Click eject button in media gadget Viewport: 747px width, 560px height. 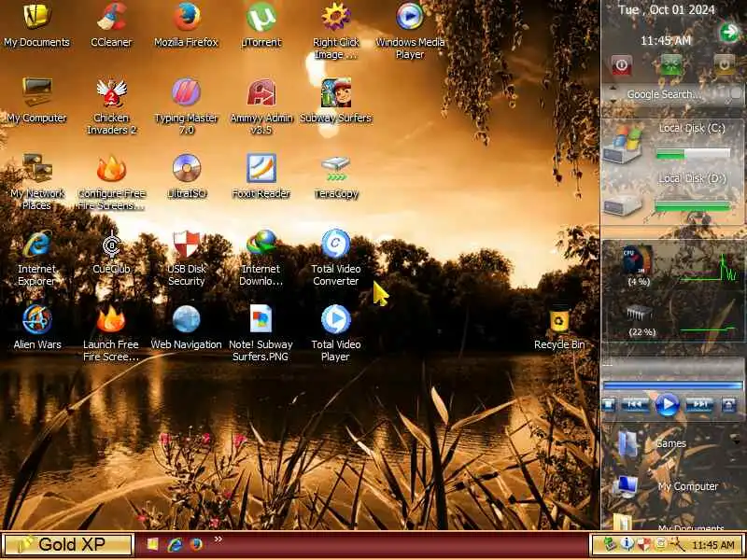point(729,405)
